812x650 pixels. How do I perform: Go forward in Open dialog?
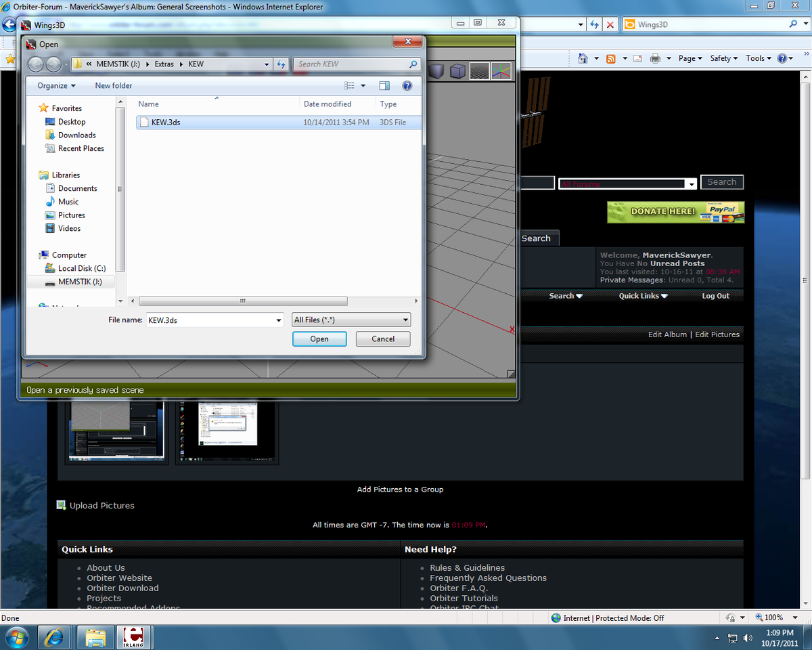pyautogui.click(x=53, y=64)
